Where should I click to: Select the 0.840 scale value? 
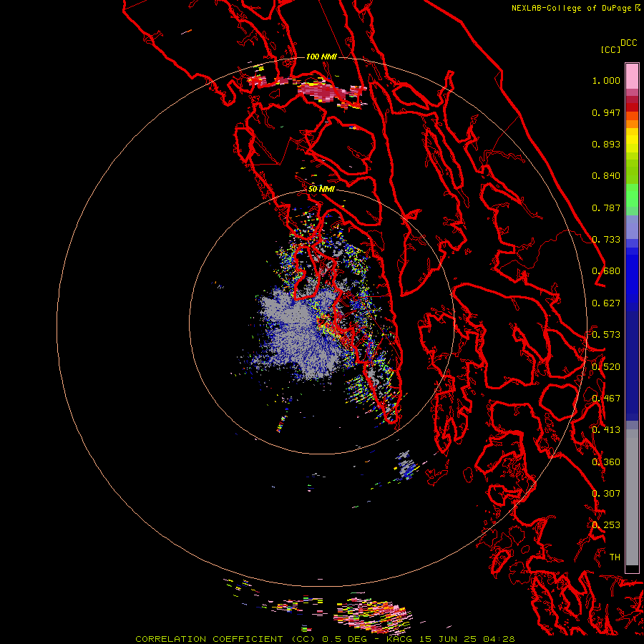606,176
